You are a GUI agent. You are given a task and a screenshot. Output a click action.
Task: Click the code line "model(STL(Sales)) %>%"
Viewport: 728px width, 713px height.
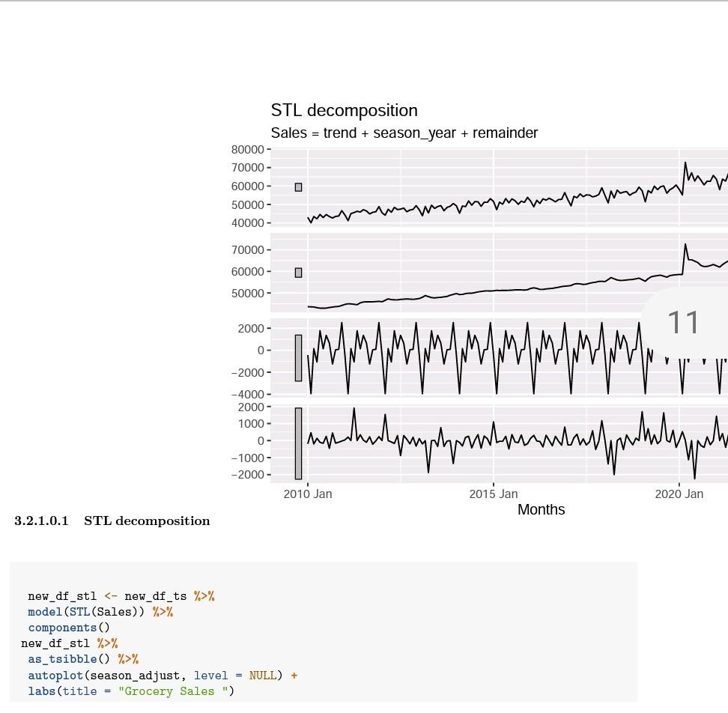point(100,612)
